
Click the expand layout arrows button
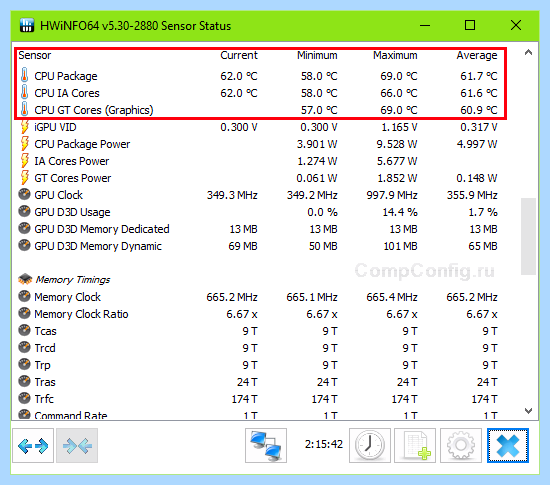[x=33, y=445]
